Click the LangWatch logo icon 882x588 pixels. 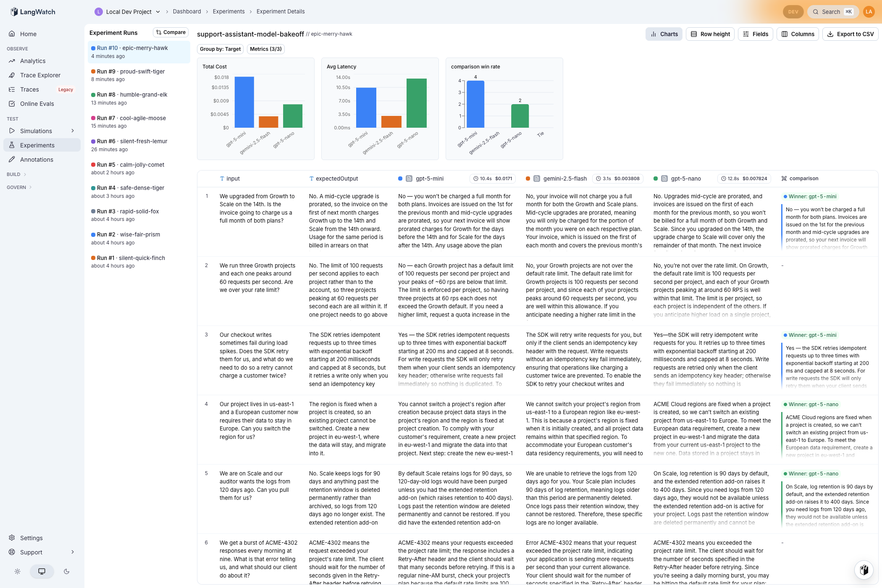pyautogui.click(x=14, y=12)
